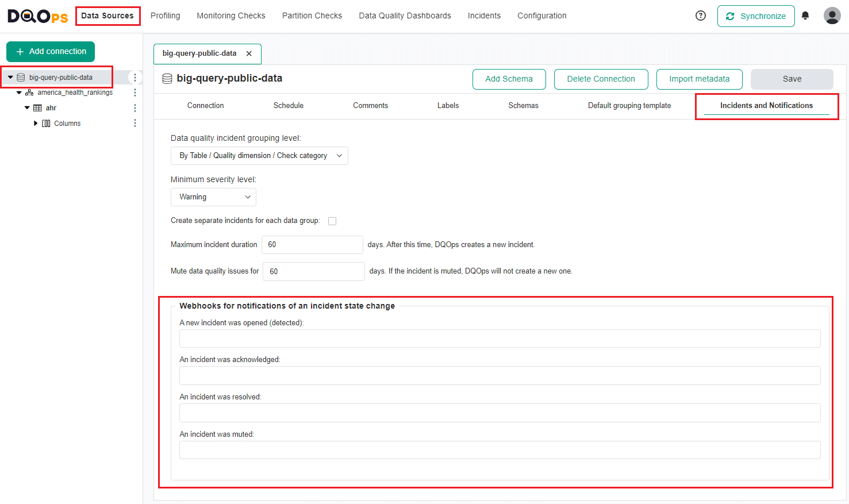Open the three-dot menu for big-query-public-data
Viewport: 849px width, 504px height.
(135, 76)
